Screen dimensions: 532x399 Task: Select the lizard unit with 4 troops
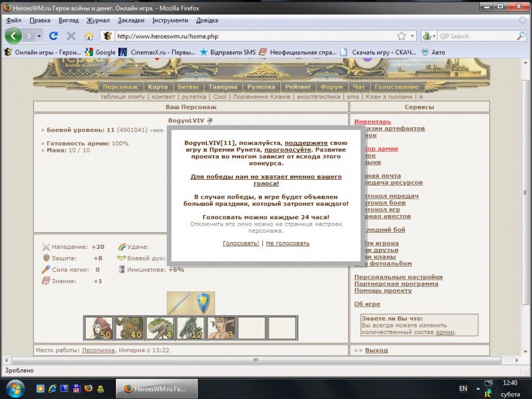coord(160,327)
